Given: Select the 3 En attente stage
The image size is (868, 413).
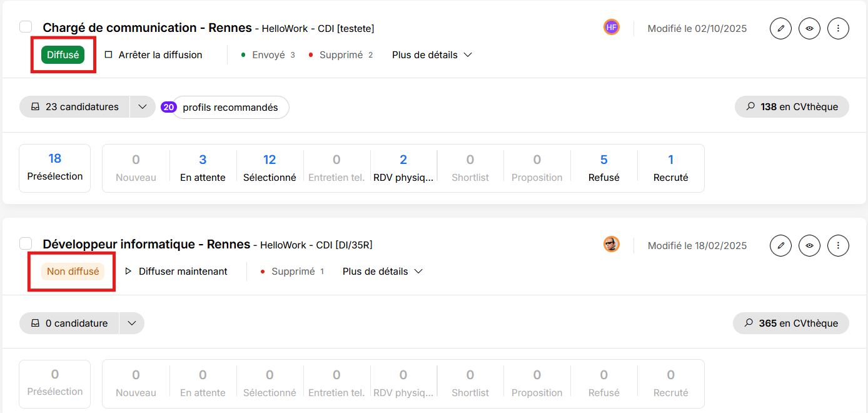Looking at the screenshot, I should (203, 168).
